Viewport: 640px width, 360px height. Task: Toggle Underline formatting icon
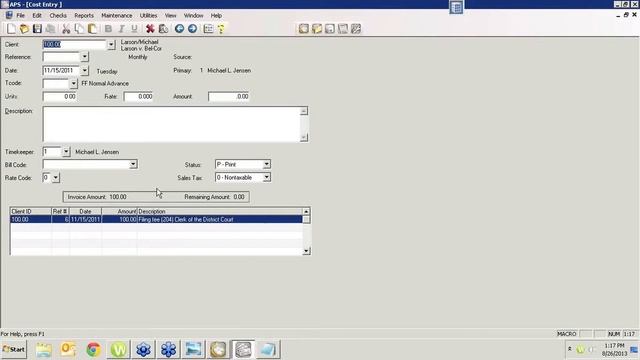[x=134, y=29]
